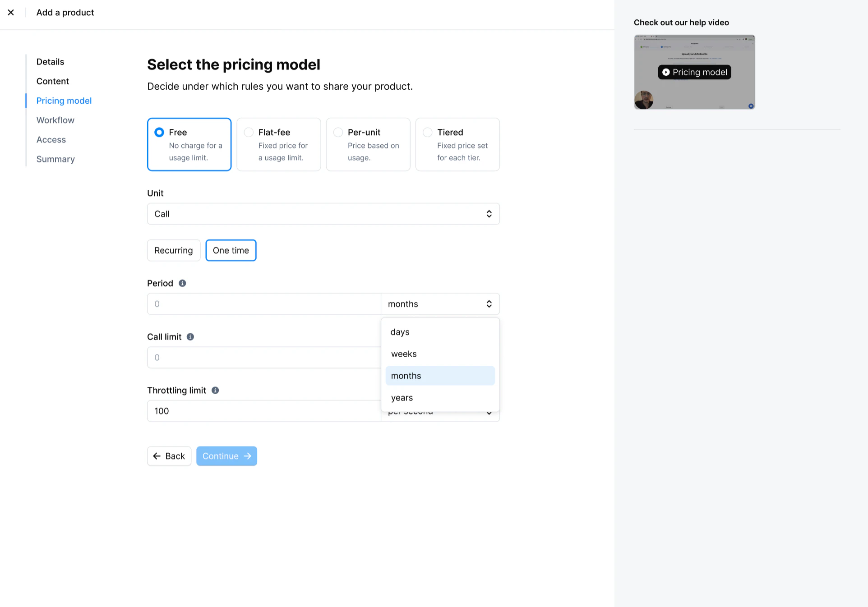Click the Throttling limit info icon
The image size is (868, 607).
point(215,391)
